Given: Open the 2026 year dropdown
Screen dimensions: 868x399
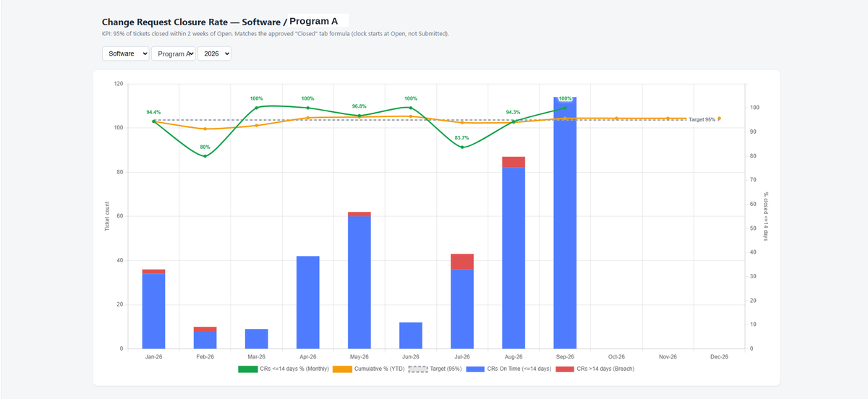Looking at the screenshot, I should pyautogui.click(x=214, y=53).
